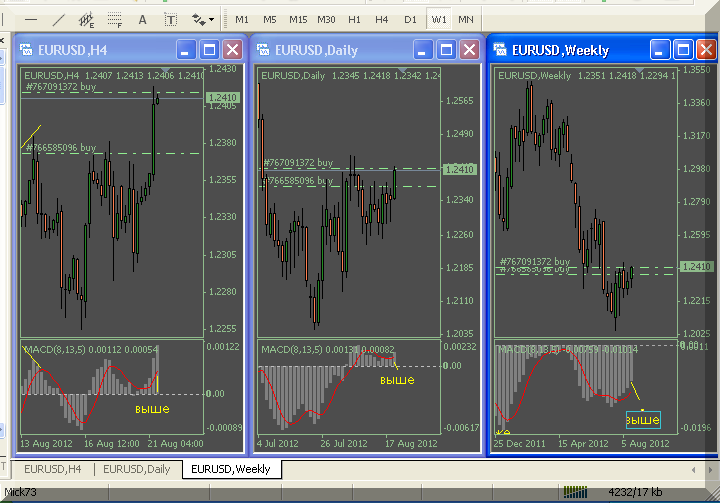Select the horizontal line drawing tool
Screen dimensions: 720x503
pyautogui.click(x=32, y=19)
